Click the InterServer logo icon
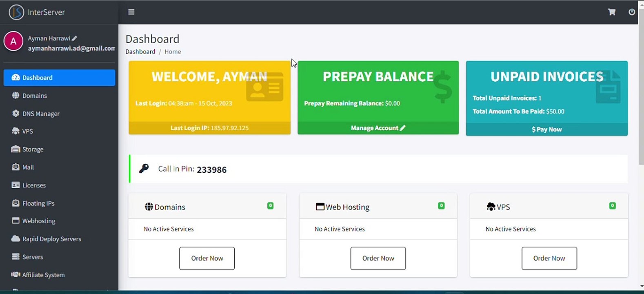The height and width of the screenshot is (294, 644). [16, 12]
